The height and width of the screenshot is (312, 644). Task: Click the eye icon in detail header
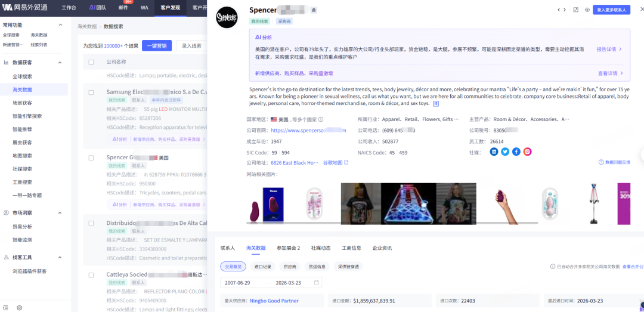click(x=587, y=10)
